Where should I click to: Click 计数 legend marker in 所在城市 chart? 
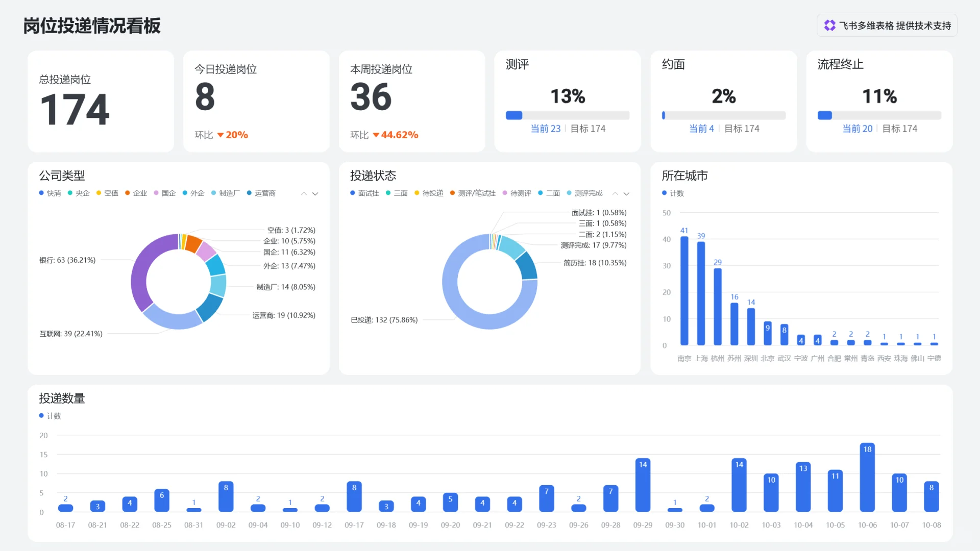664,193
